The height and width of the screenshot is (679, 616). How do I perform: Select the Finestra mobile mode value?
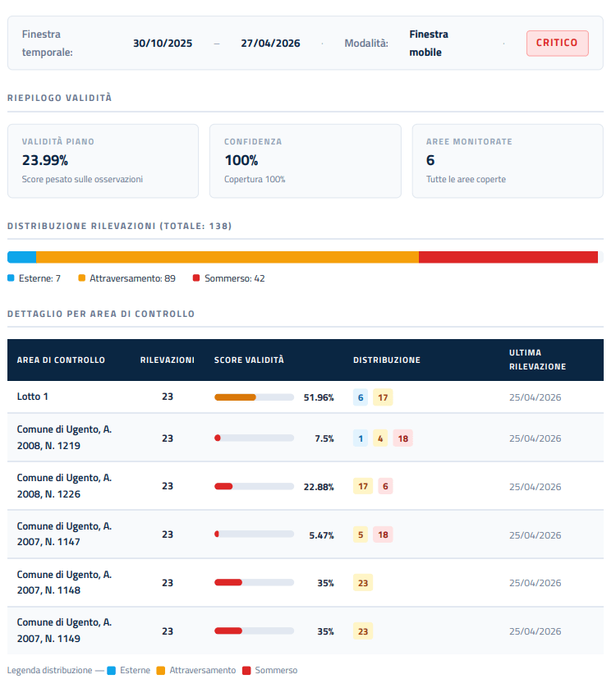click(x=429, y=43)
